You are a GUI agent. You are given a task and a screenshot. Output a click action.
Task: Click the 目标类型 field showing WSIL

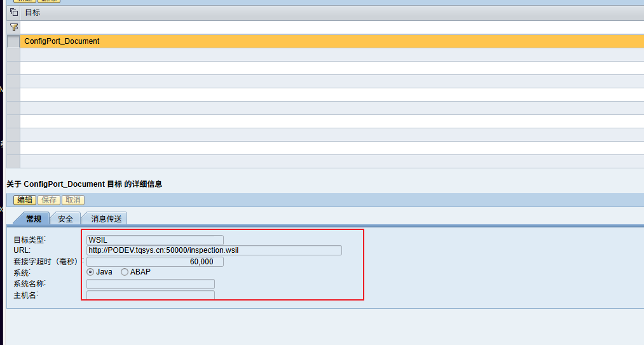(x=155, y=240)
